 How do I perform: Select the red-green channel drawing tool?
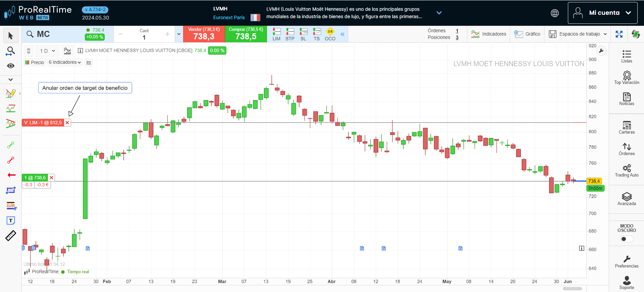(x=11, y=124)
